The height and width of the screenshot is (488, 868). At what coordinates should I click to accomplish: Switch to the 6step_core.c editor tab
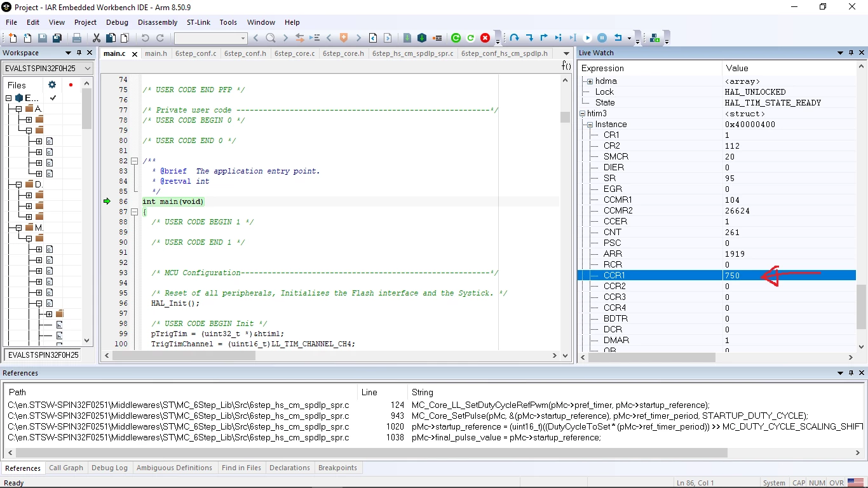294,53
